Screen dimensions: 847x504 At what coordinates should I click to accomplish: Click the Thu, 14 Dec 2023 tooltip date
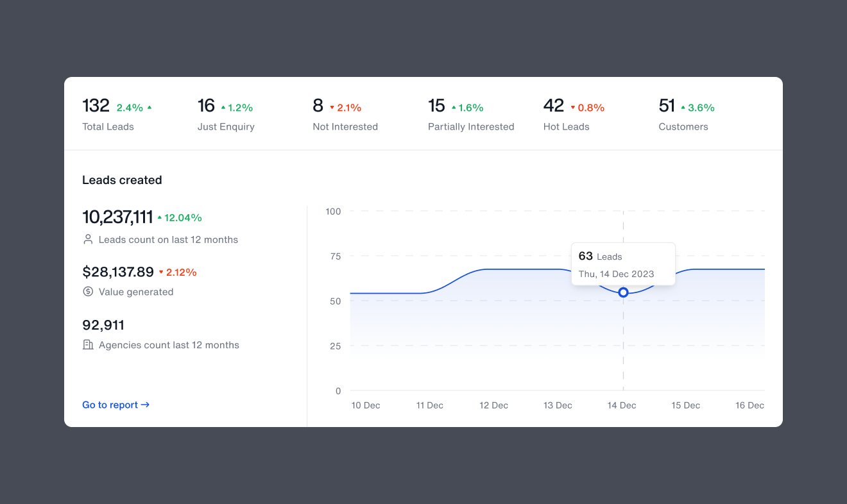click(x=616, y=274)
